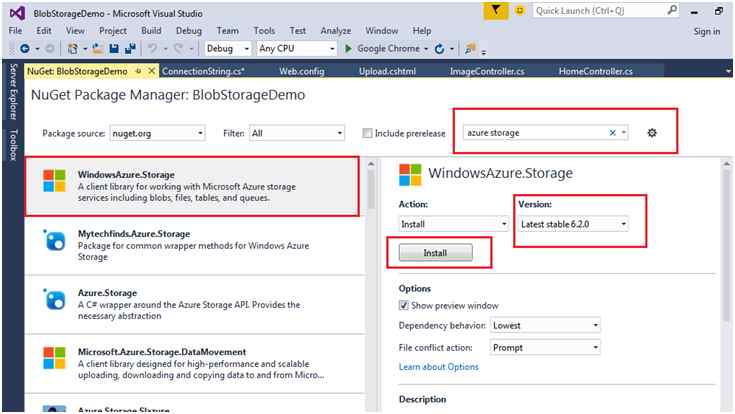Open the Package source dropdown
Screen dimensions: 735x414
[x=158, y=133]
